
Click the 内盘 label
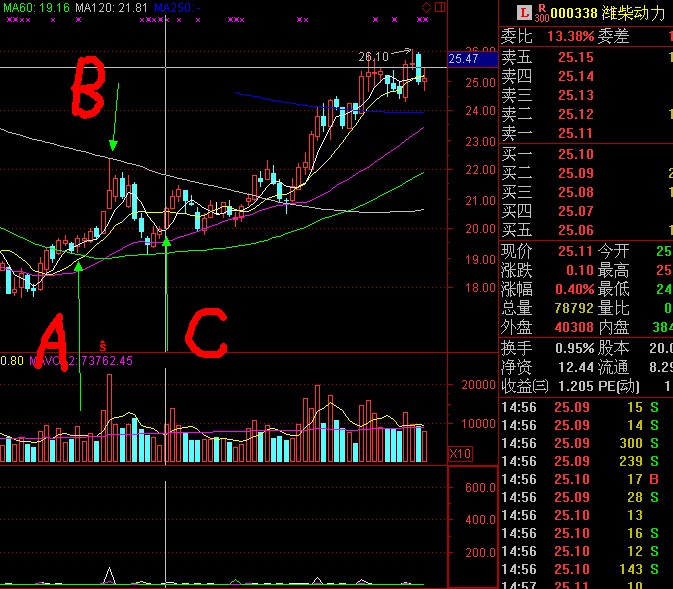coord(613,328)
